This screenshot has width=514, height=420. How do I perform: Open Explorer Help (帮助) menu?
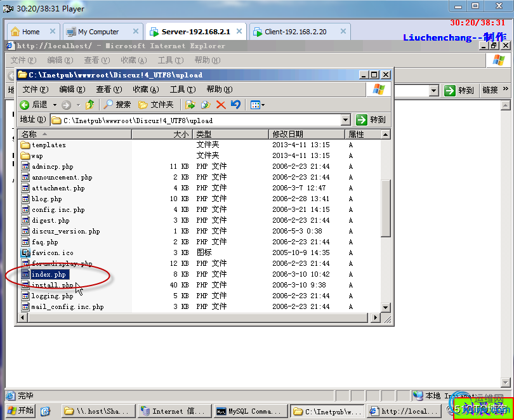click(x=220, y=89)
